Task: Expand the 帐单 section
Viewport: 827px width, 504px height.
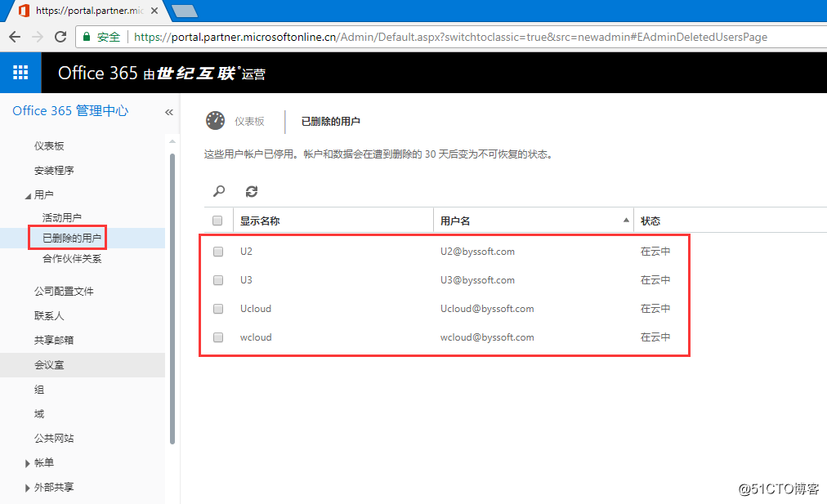Action: [x=28, y=463]
